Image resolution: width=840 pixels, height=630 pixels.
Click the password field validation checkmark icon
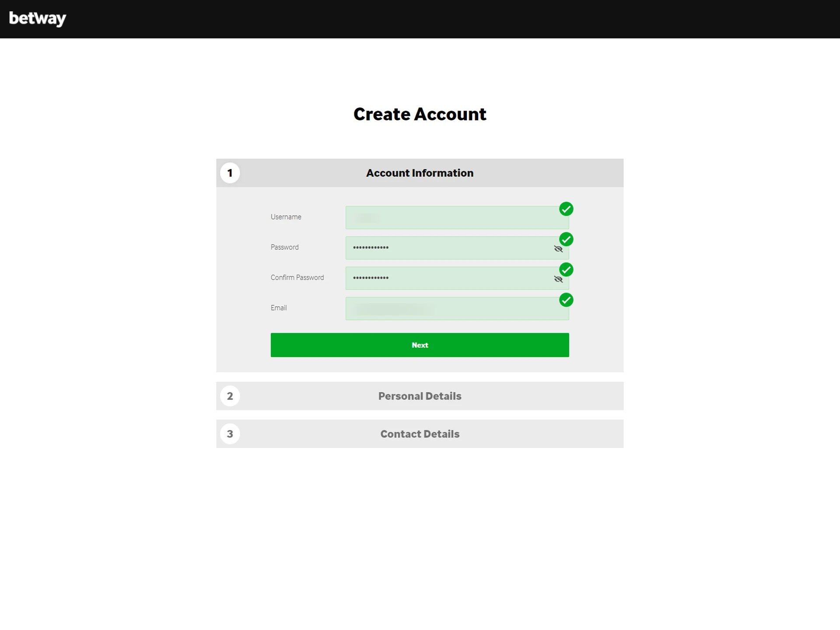[566, 239]
